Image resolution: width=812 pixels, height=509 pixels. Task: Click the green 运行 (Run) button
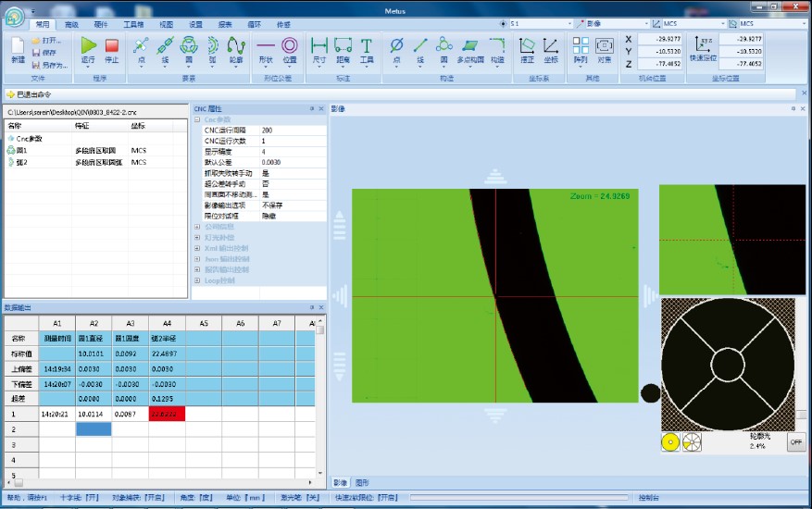89,49
